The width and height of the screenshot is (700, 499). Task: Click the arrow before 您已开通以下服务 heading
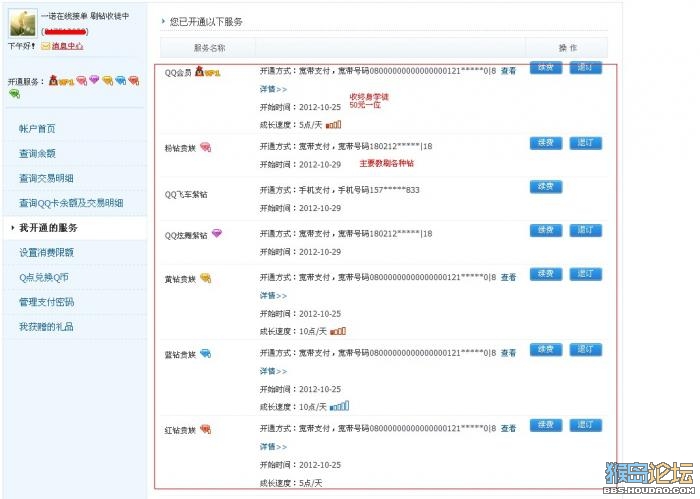[163, 21]
